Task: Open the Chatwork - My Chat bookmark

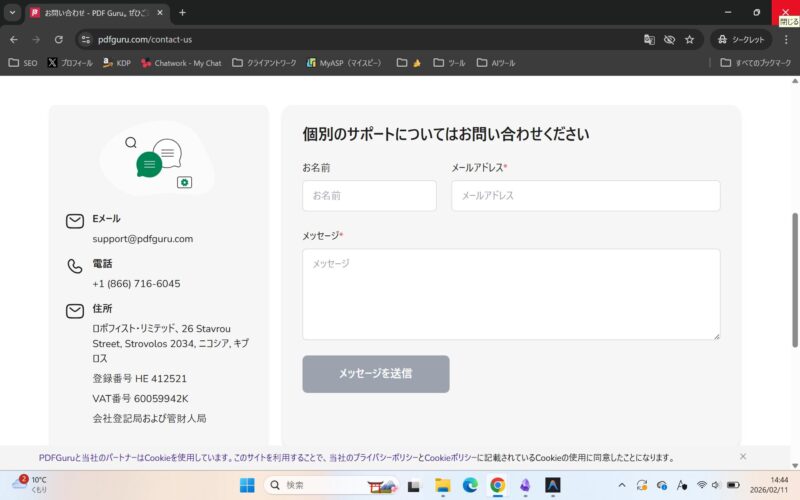Action: pos(180,62)
